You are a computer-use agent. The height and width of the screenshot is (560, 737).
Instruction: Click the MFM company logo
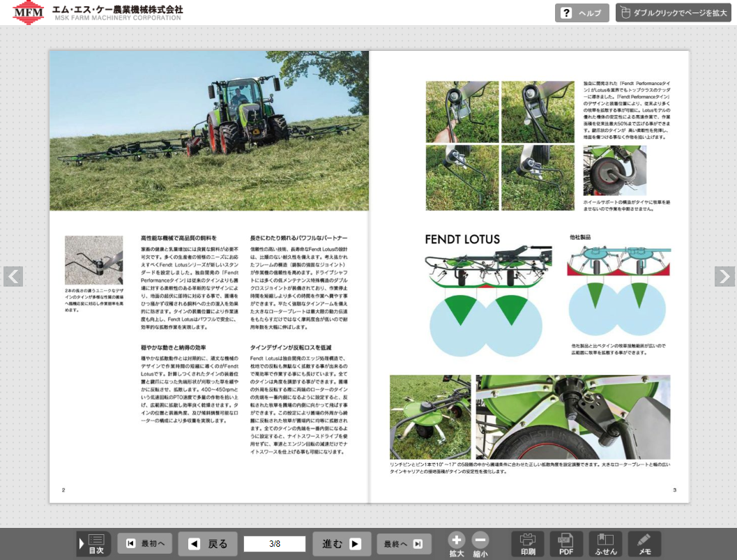[28, 12]
